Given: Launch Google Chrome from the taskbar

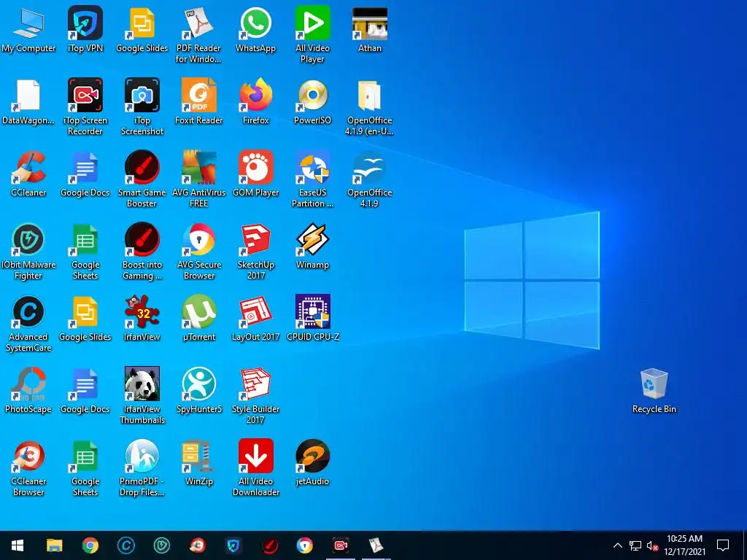Looking at the screenshot, I should (x=90, y=545).
